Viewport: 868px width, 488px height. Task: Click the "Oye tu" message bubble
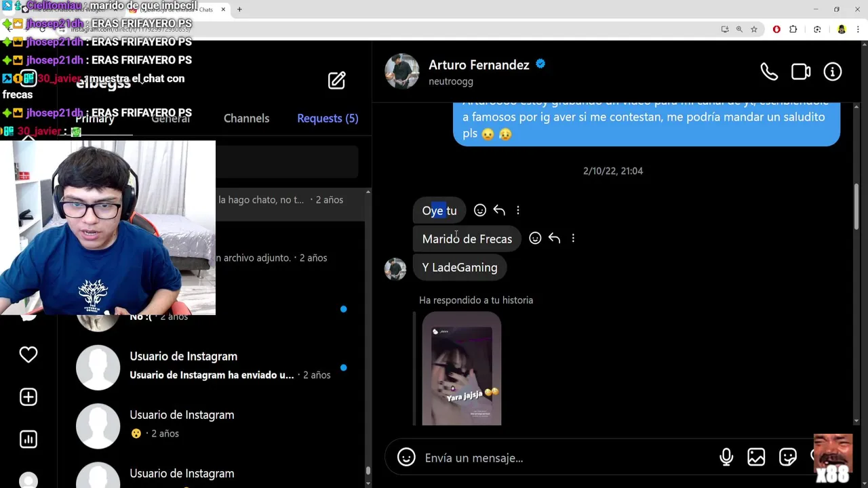pyautogui.click(x=439, y=211)
